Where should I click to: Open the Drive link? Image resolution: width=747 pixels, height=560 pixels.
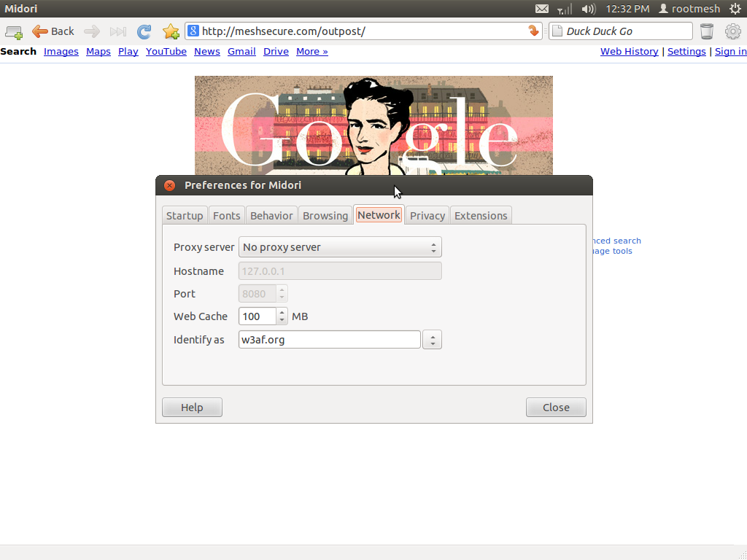click(x=276, y=52)
